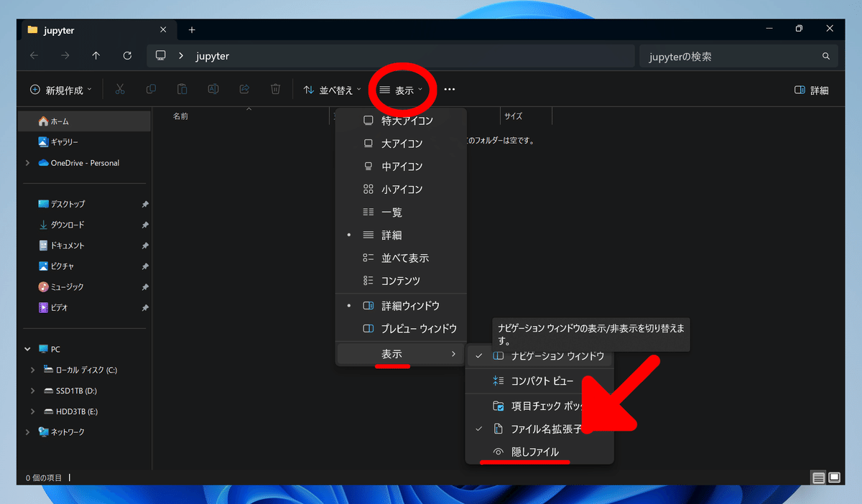
Task: Select 詳細 details view option in menu
Action: tap(401, 235)
